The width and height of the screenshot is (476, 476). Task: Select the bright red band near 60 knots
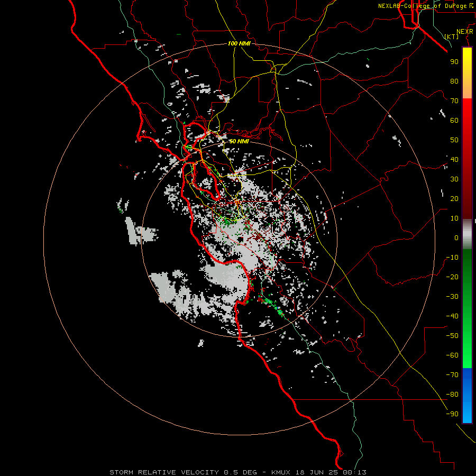(x=467, y=118)
